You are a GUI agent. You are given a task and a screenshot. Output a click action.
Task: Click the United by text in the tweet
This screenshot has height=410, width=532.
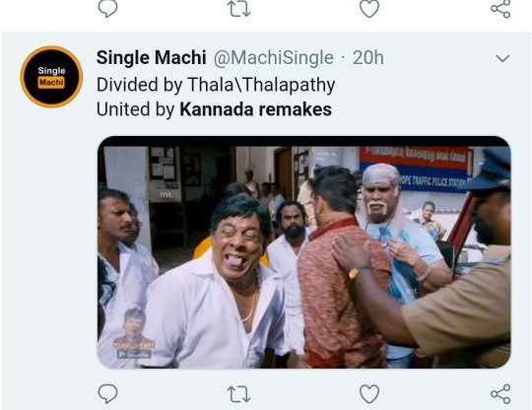(x=136, y=109)
